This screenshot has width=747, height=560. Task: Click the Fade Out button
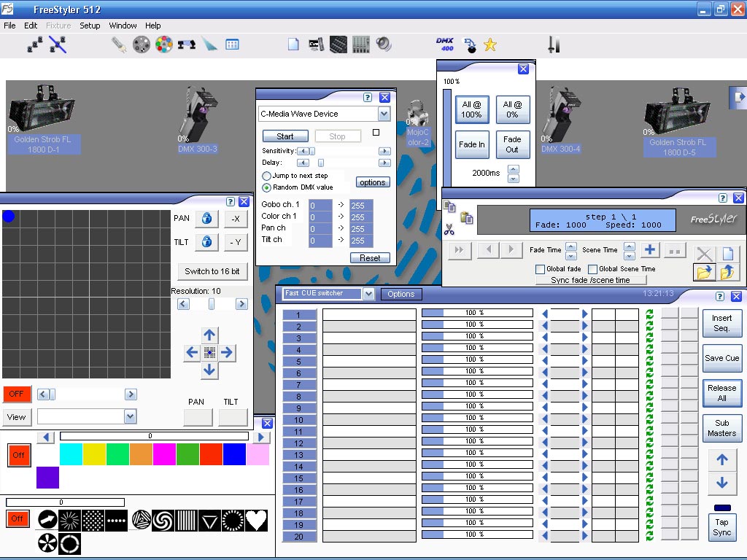click(512, 144)
